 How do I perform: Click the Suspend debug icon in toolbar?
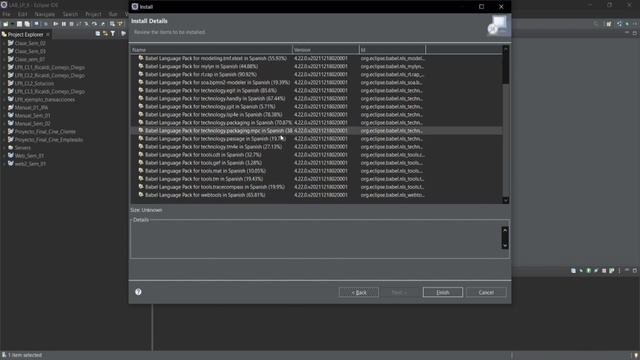click(x=64, y=24)
